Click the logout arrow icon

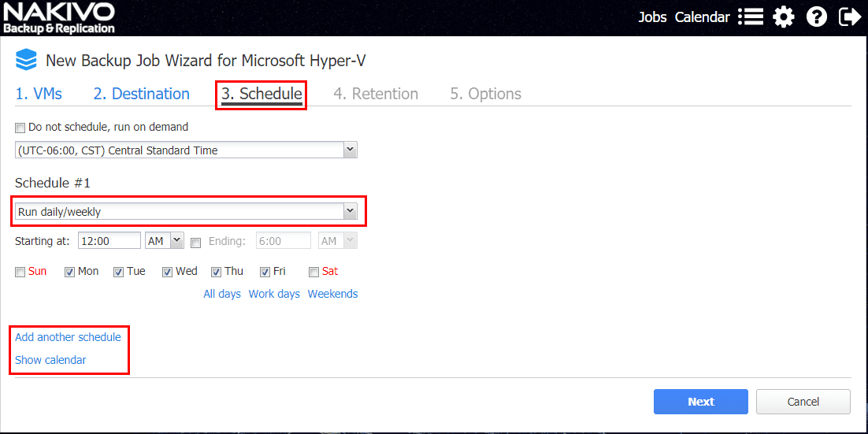(x=850, y=17)
